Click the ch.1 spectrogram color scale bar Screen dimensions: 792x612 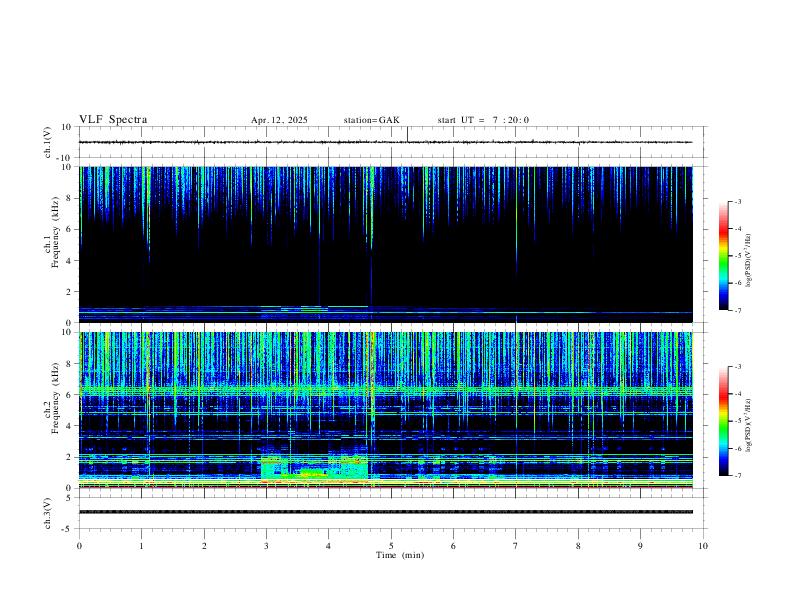tap(724, 256)
